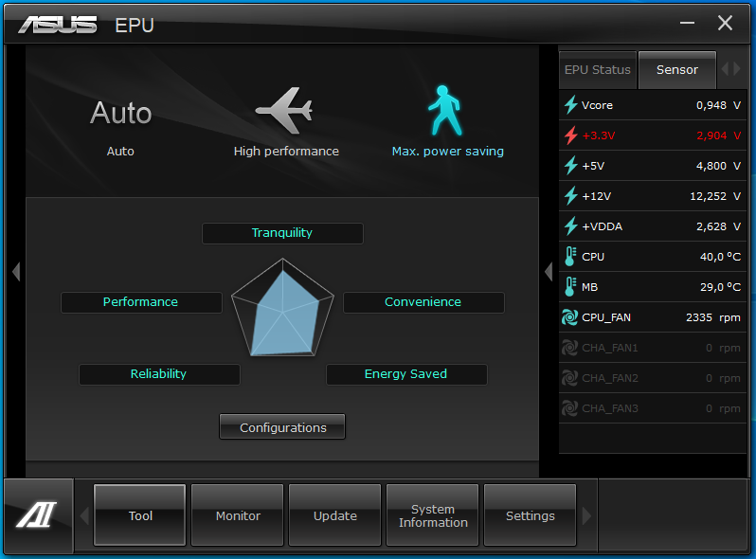This screenshot has width=756, height=559.
Task: Close the EPU window
Action: click(725, 23)
